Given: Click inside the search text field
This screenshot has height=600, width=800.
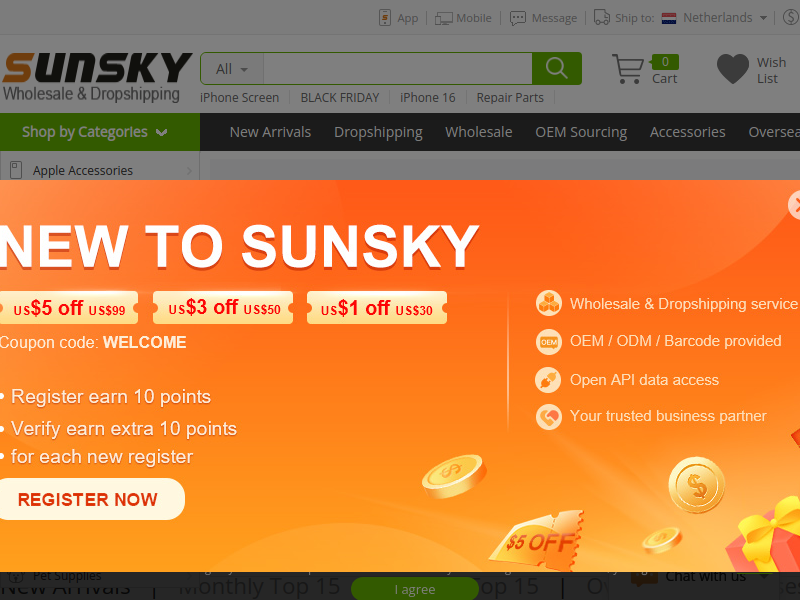Looking at the screenshot, I should (397, 69).
